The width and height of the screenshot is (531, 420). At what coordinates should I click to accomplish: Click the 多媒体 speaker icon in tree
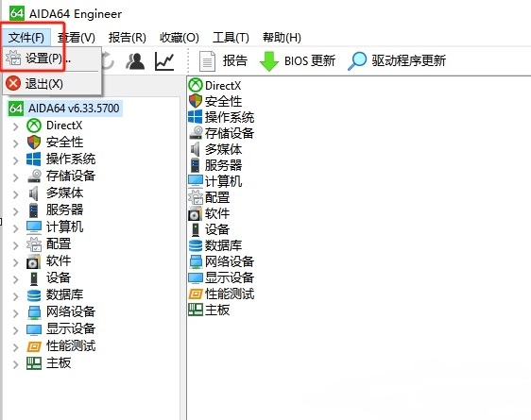point(34,193)
